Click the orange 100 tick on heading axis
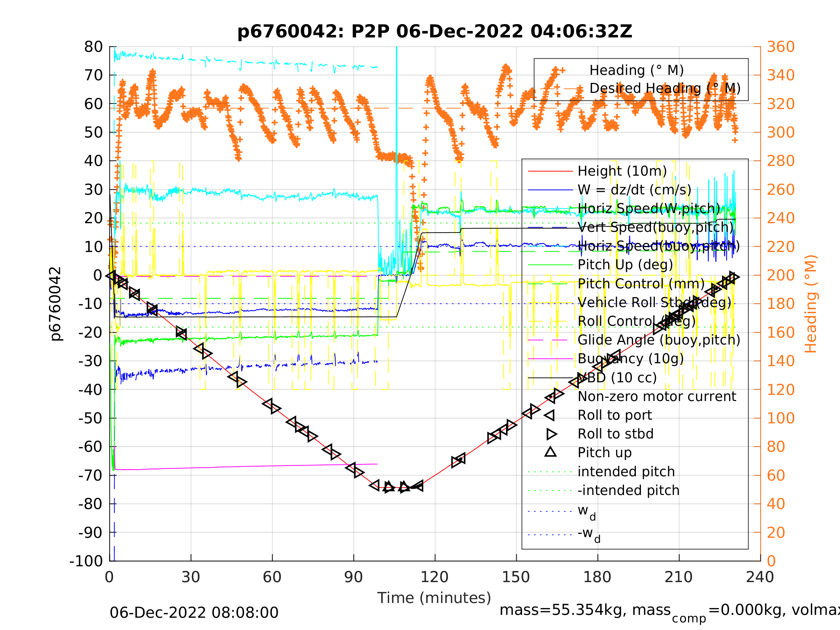Screen dimensions: 840x630 point(781,418)
